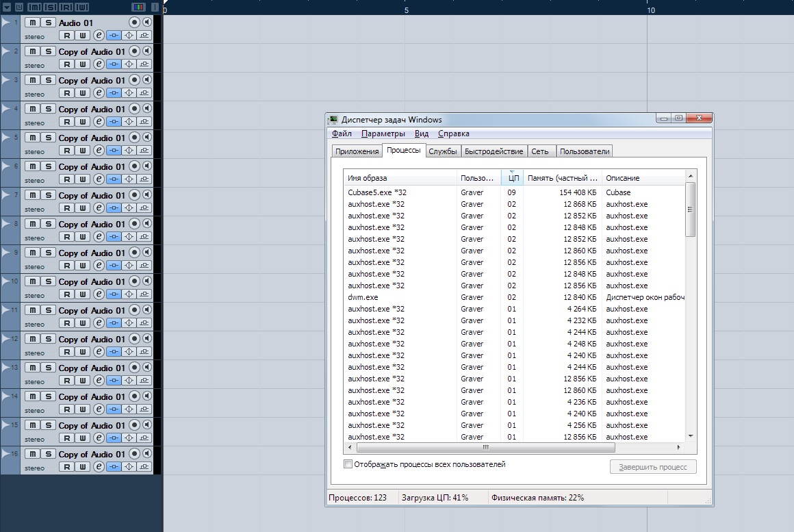Viewport: 794px width, 532px height.
Task: Sort processes by 'Память (частный' column header
Action: tap(562, 178)
